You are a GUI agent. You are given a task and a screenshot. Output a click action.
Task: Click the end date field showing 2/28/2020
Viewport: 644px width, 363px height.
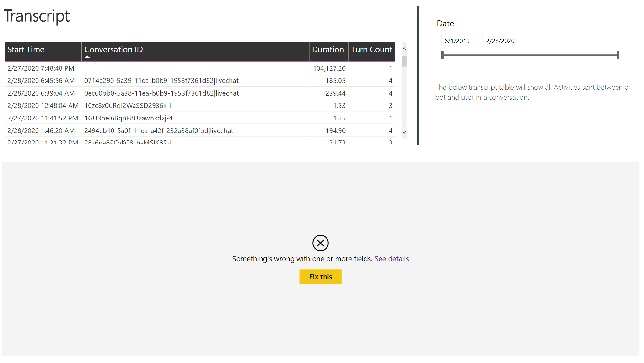tap(501, 40)
